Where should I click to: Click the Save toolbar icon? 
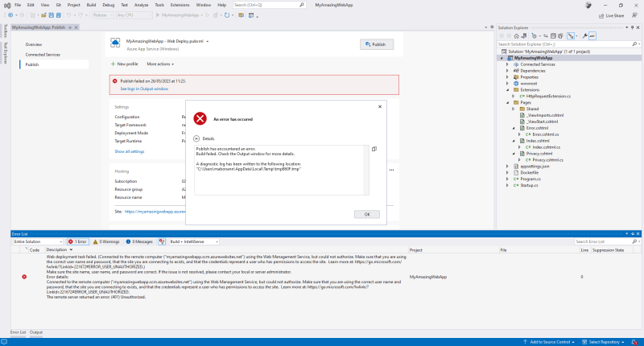pos(52,15)
